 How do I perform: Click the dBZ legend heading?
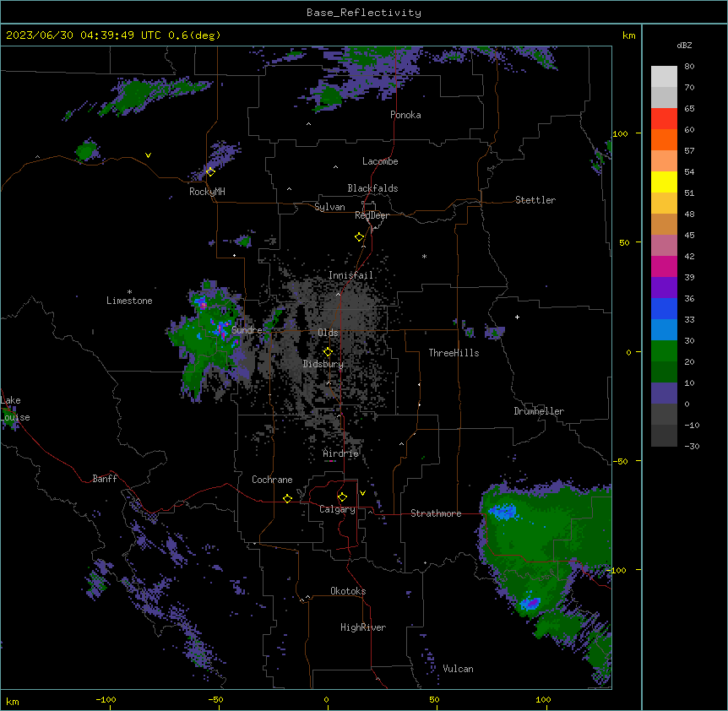(x=684, y=45)
